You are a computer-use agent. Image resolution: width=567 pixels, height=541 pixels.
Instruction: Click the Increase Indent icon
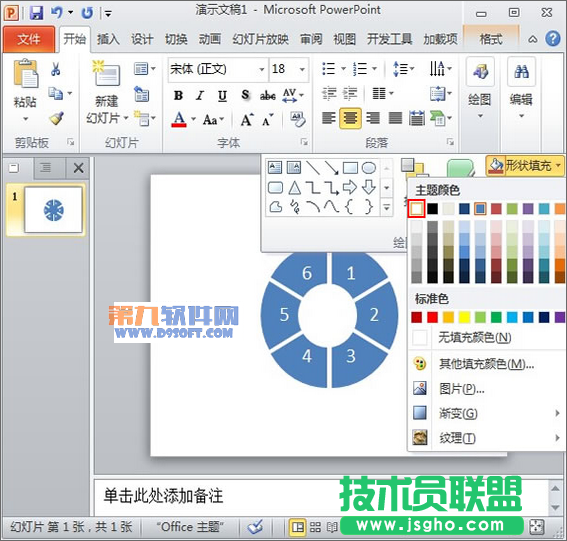tap(350, 94)
